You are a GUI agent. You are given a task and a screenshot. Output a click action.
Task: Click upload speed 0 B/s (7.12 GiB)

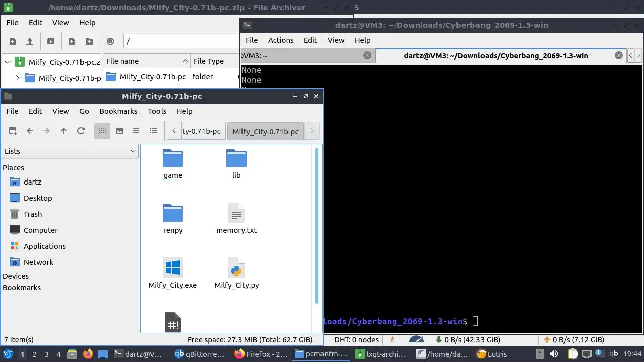pyautogui.click(x=574, y=340)
